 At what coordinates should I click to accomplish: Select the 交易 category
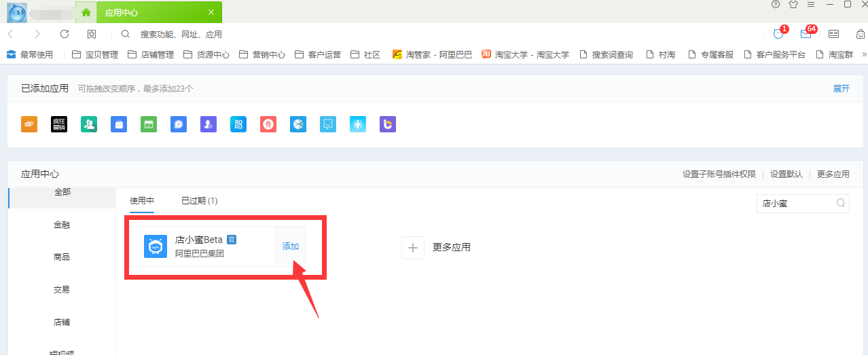coord(62,290)
